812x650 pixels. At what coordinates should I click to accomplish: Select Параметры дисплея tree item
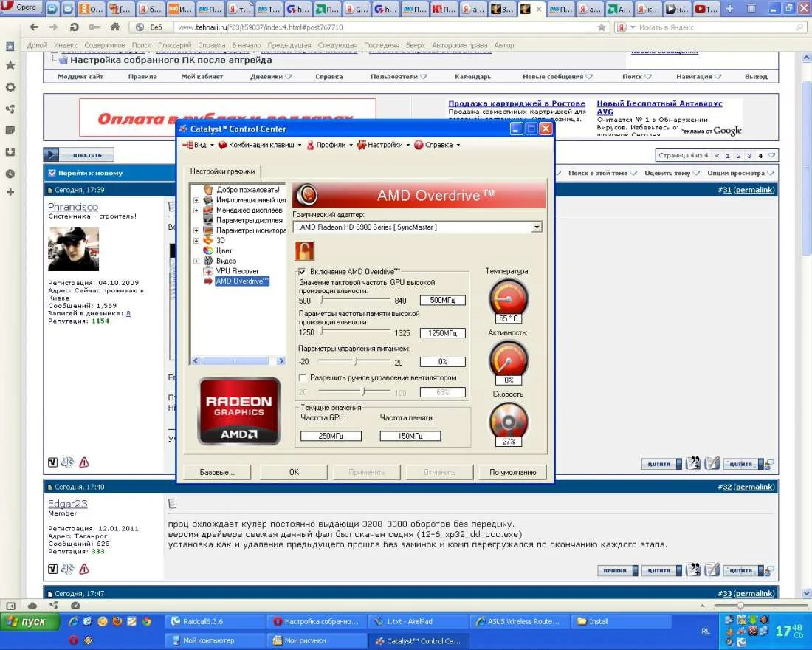249,220
